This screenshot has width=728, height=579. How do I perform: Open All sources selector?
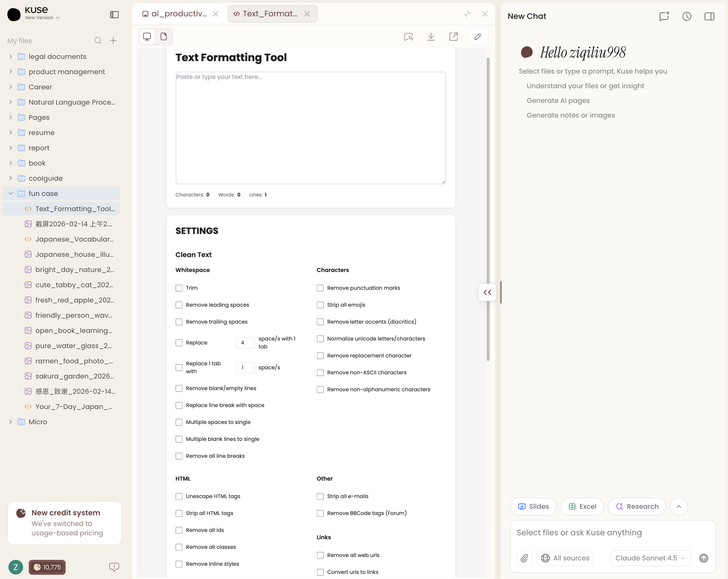point(565,558)
